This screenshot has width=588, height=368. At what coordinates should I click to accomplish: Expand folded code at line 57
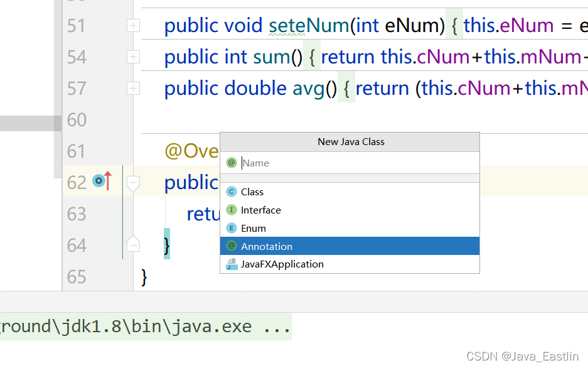133,89
